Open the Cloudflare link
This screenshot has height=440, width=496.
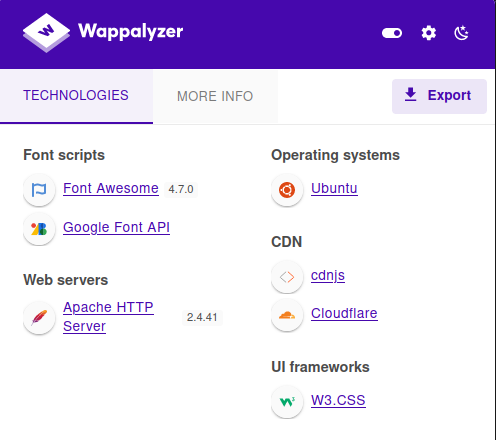coord(344,314)
